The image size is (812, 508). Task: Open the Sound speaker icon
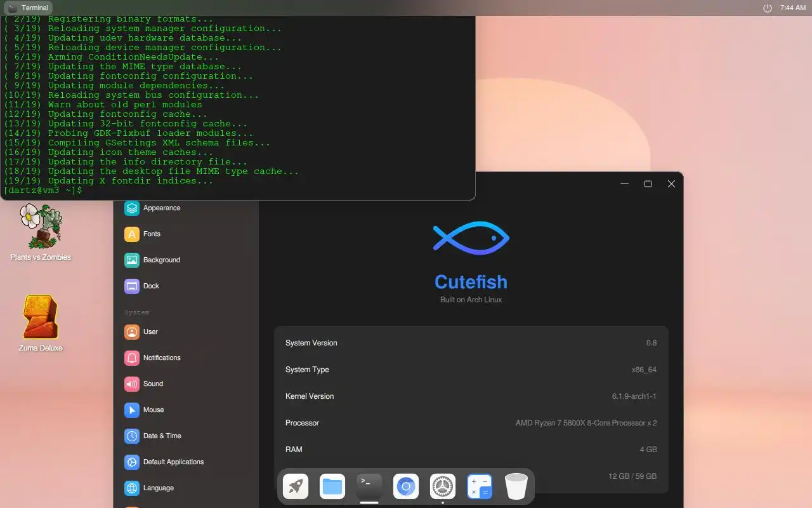point(132,384)
